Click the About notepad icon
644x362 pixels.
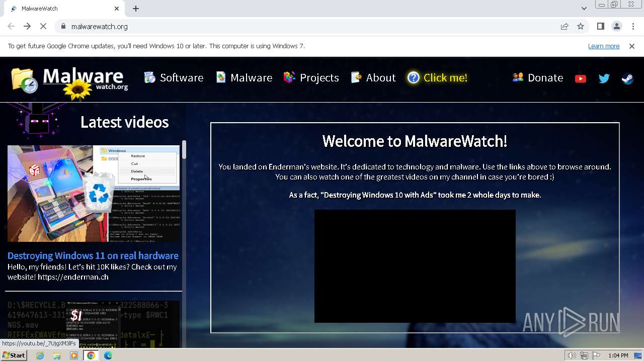[356, 77]
